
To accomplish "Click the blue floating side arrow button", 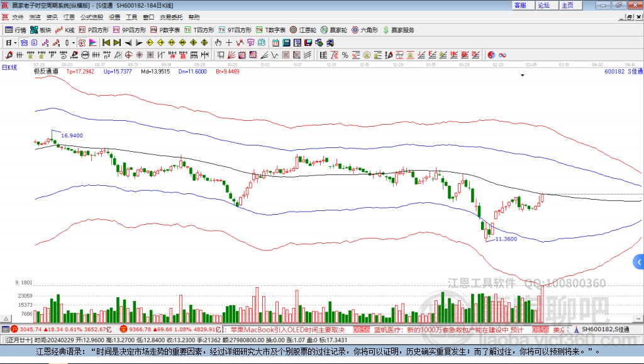I will (638, 261).
